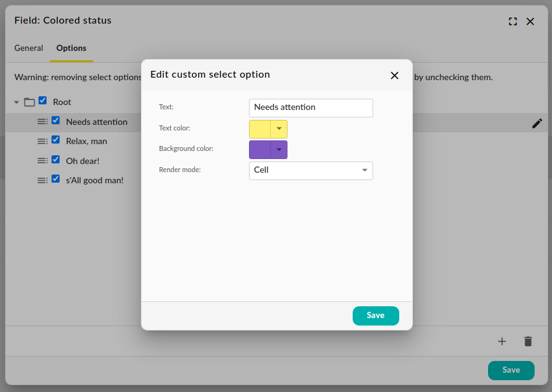Screen dimensions: 552x392
Task: Click the trash delete icon
Action: pyautogui.click(x=528, y=341)
